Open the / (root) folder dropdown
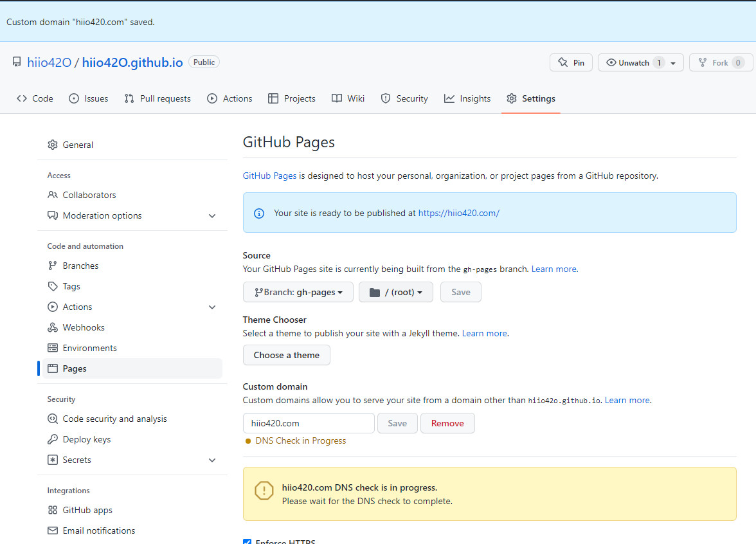Image resolution: width=756 pixels, height=544 pixels. [396, 292]
